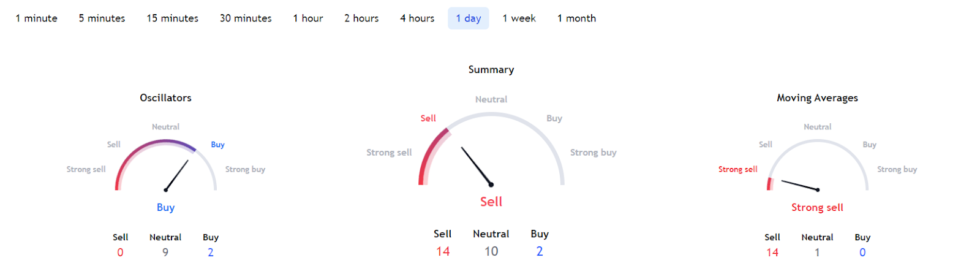980x274 pixels.
Task: Click the Summary heading
Action: coord(491,70)
